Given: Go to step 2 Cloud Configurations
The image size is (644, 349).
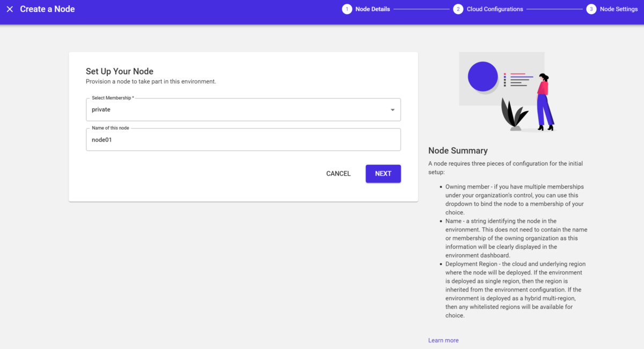Looking at the screenshot, I should point(488,9).
